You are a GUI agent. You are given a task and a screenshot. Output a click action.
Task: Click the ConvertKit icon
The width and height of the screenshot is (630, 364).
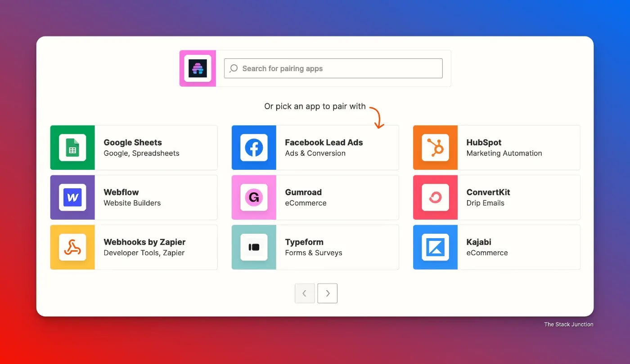tap(435, 198)
